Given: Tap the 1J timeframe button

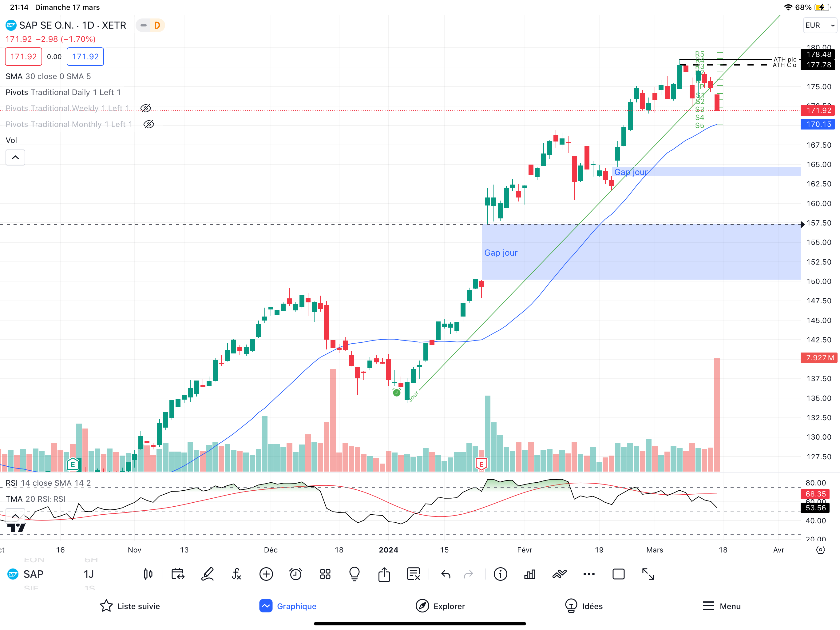Looking at the screenshot, I should (x=89, y=574).
